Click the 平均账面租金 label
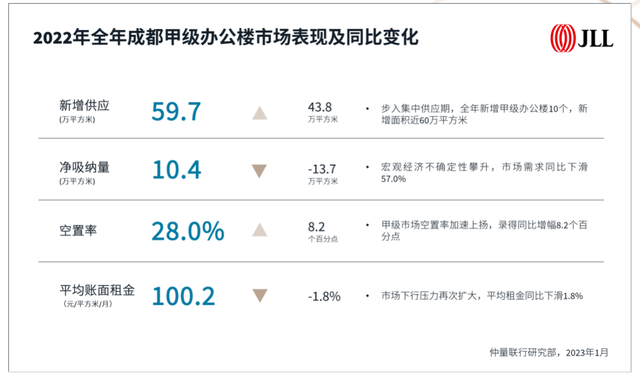 97,290
